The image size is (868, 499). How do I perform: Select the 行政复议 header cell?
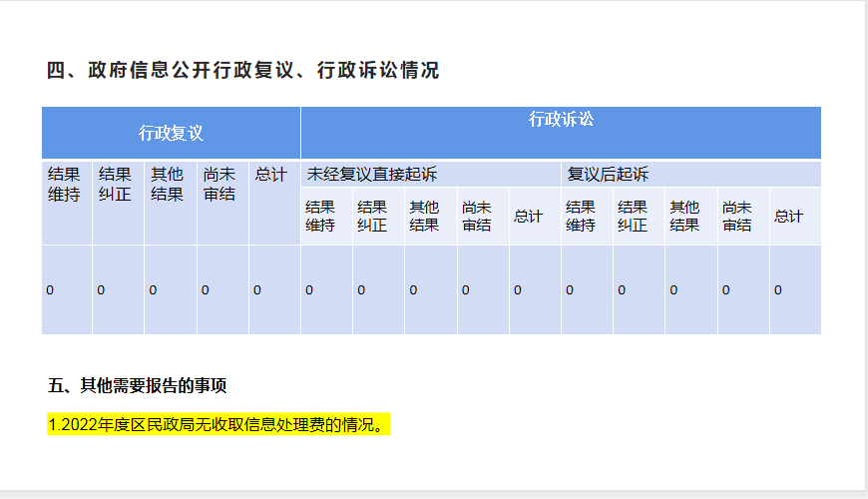[171, 133]
